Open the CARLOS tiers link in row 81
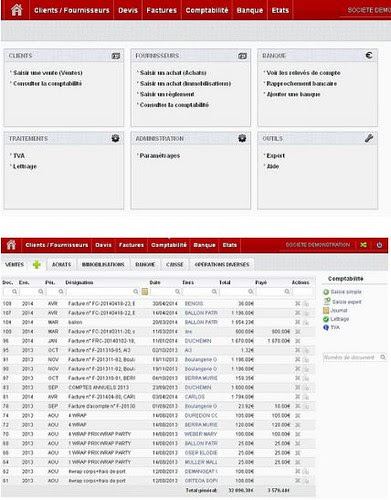 pos(195,397)
